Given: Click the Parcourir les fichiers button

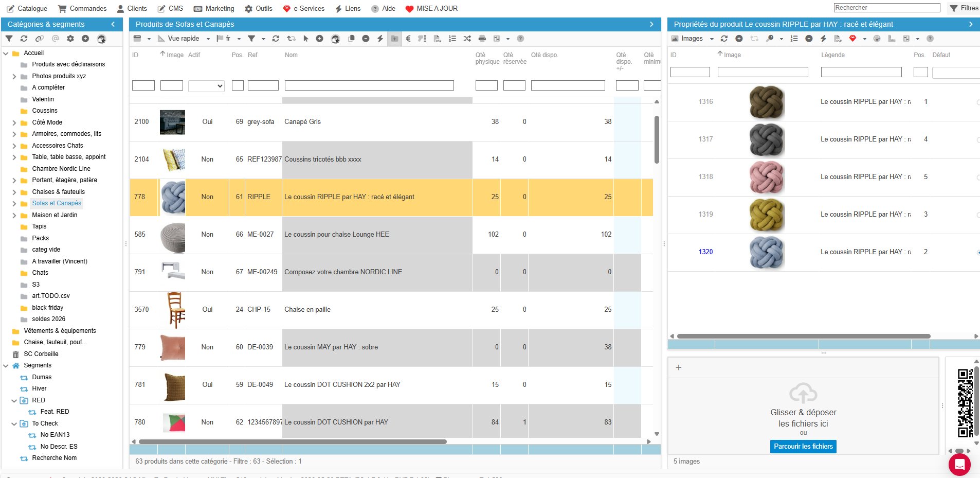Looking at the screenshot, I should (x=803, y=447).
